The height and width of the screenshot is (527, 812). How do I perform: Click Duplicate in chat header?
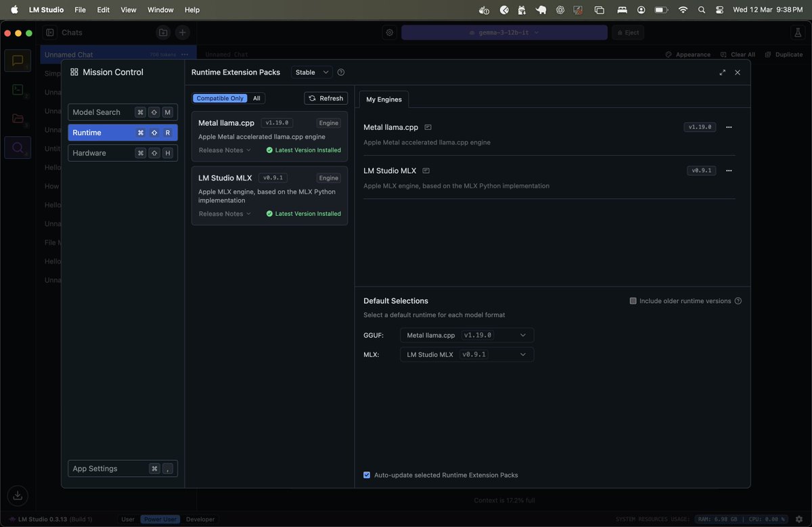[784, 54]
